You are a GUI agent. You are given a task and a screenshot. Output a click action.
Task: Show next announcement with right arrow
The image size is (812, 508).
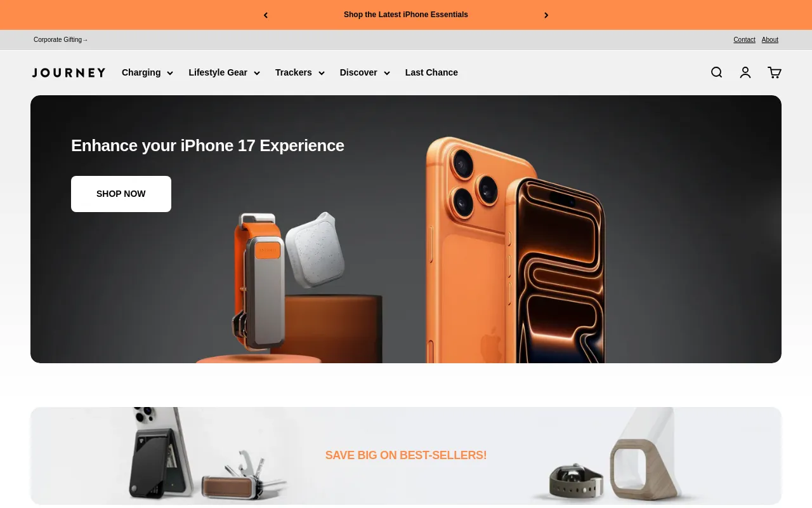point(546,15)
